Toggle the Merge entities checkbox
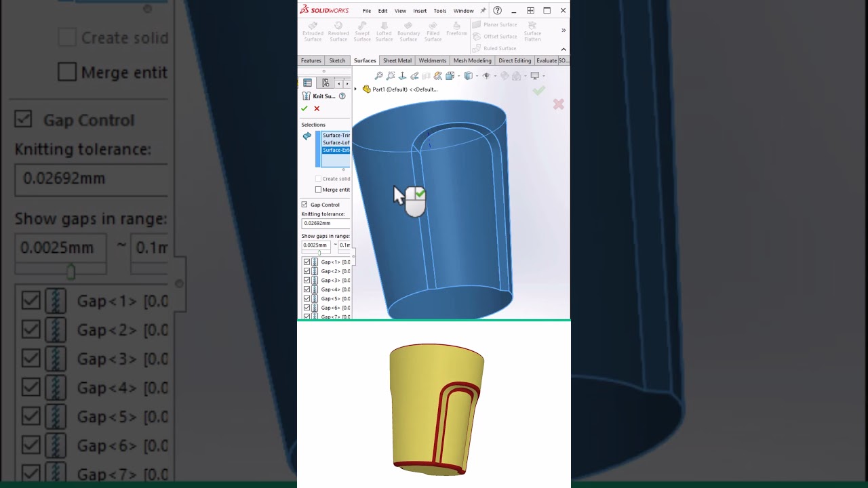The width and height of the screenshot is (868, 488). 318,190
